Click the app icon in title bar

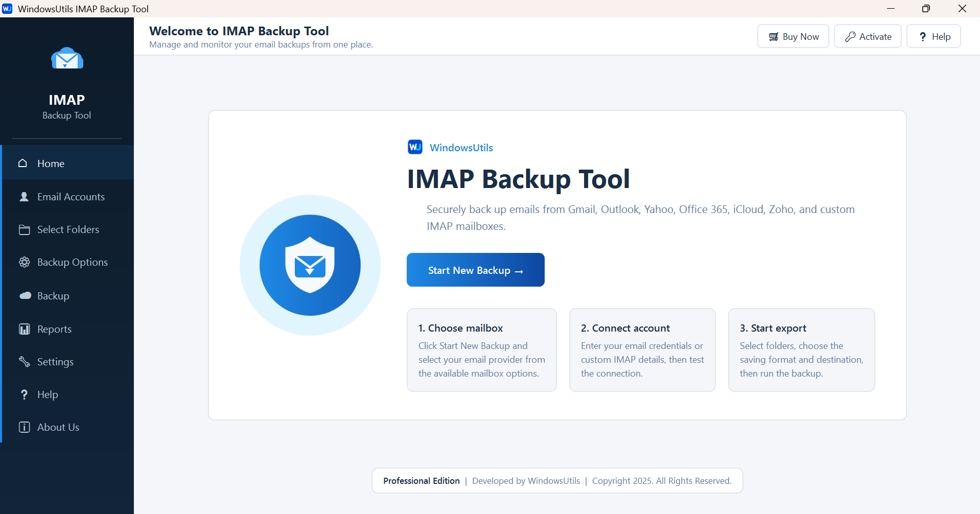click(8, 9)
